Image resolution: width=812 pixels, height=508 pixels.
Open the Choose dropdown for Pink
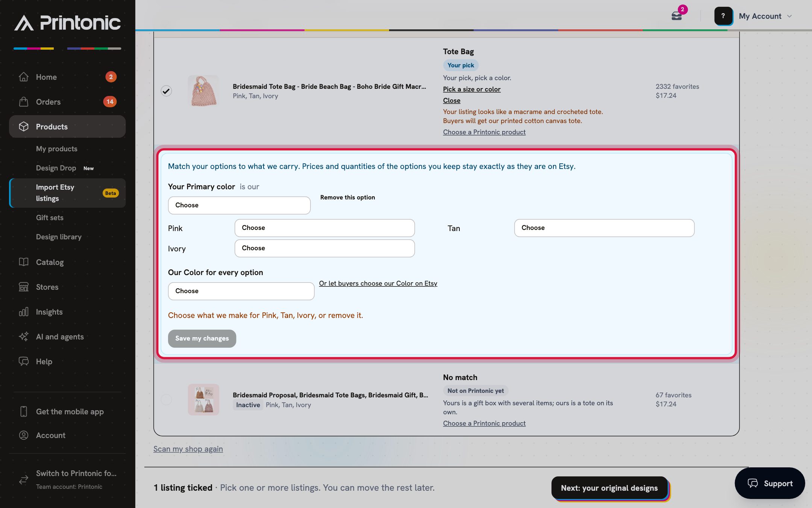(x=324, y=228)
